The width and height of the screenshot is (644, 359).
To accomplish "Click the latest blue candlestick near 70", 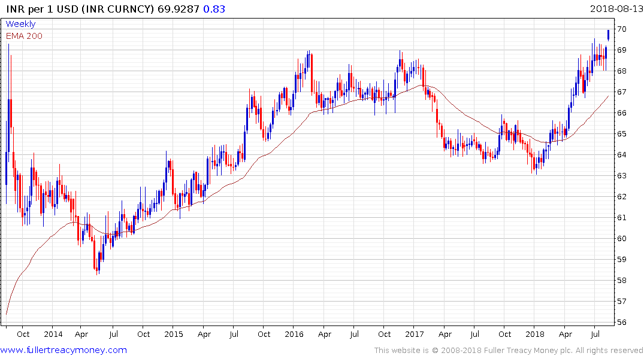I will point(608,35).
